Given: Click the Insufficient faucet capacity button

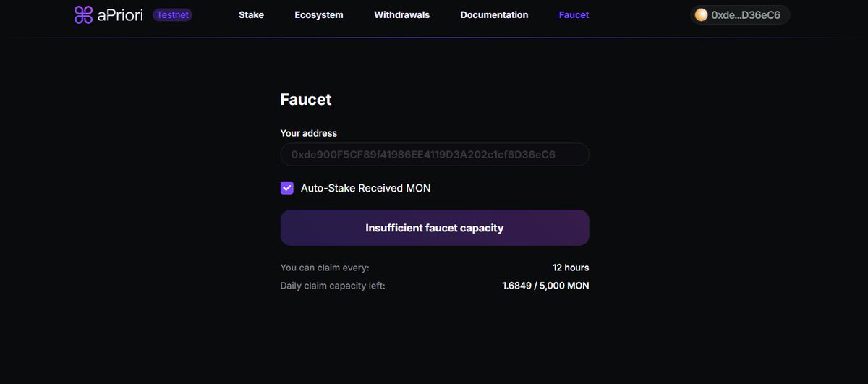Looking at the screenshot, I should pos(435,228).
